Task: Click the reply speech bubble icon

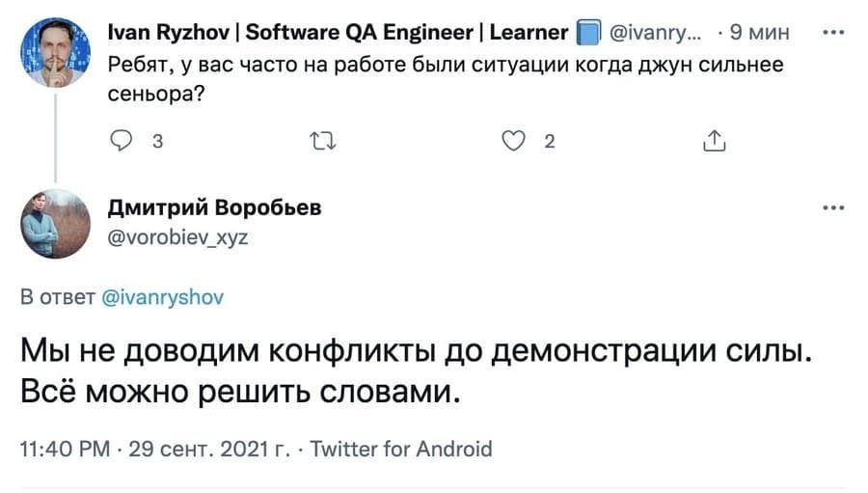Action: [x=123, y=142]
